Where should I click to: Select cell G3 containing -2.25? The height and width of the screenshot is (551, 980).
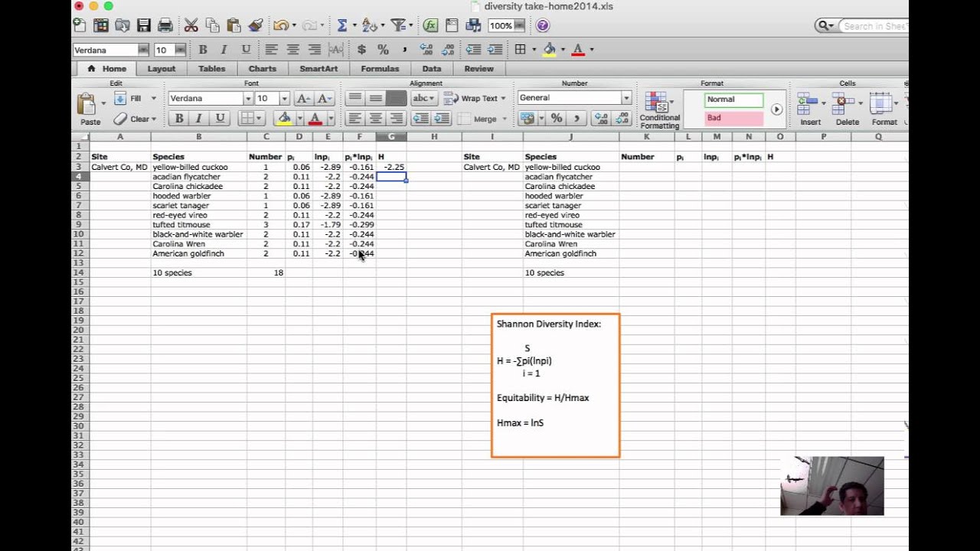click(391, 167)
